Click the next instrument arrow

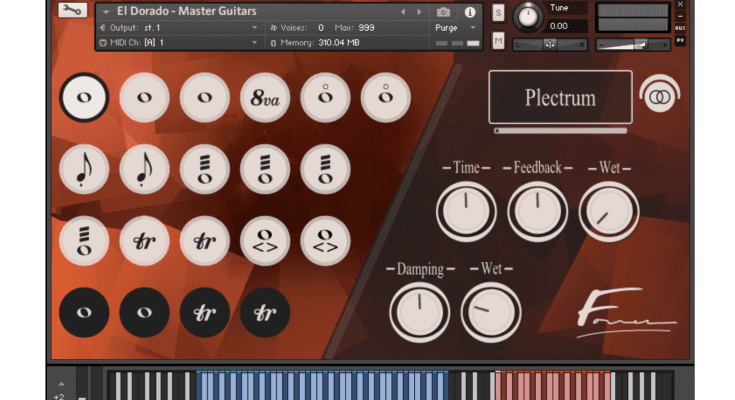(x=419, y=12)
